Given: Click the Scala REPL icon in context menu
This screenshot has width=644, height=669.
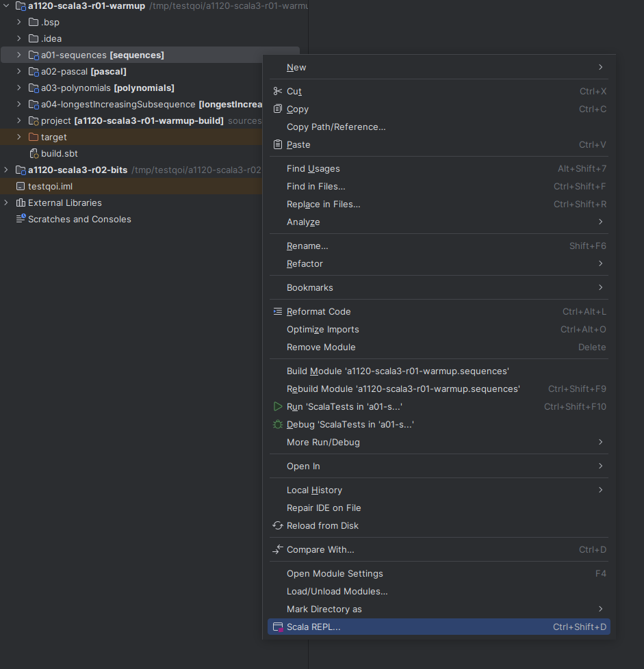Looking at the screenshot, I should (x=278, y=627).
